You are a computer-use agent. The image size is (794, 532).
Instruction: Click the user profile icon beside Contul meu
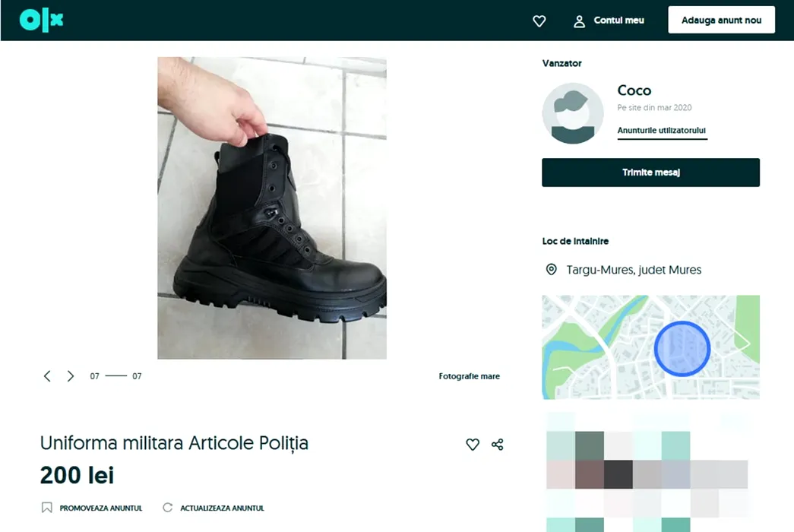click(x=579, y=21)
